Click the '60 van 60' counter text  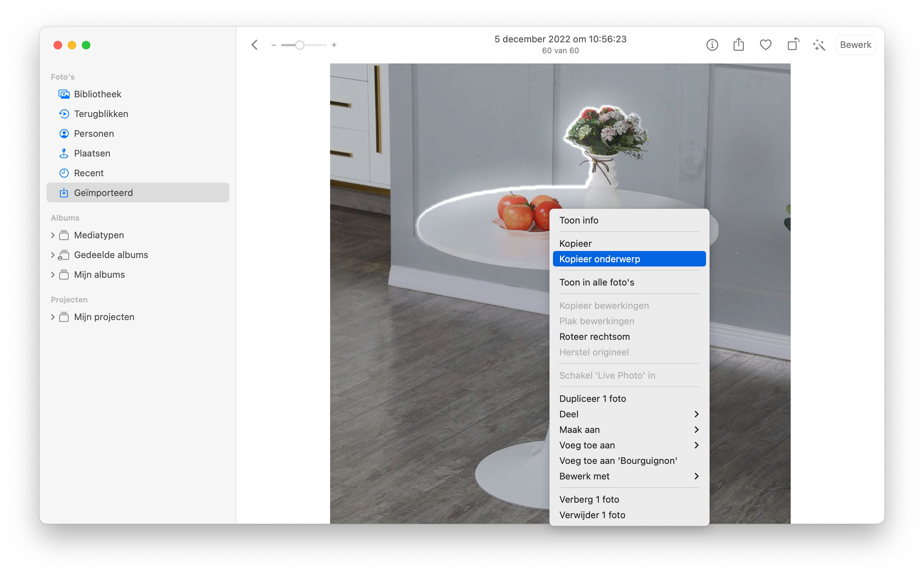pyautogui.click(x=560, y=51)
